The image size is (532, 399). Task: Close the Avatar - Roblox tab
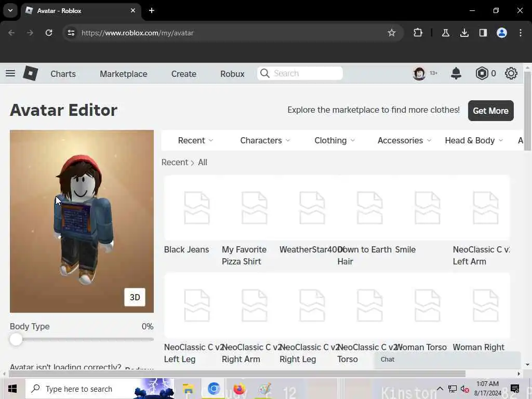click(133, 10)
